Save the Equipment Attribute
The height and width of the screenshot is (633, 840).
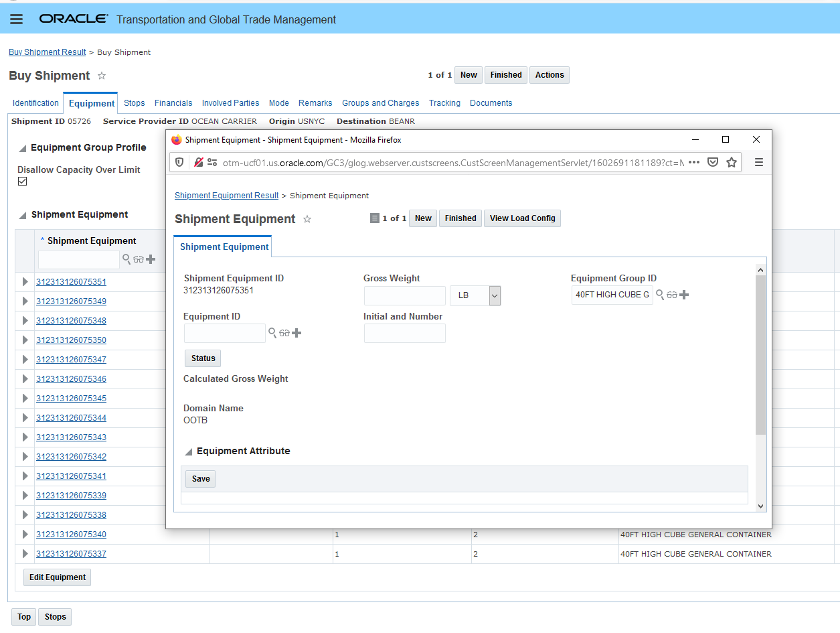click(201, 479)
